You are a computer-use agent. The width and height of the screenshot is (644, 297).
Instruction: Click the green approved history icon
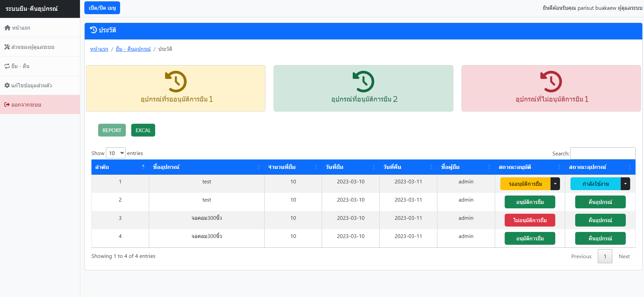[363, 82]
